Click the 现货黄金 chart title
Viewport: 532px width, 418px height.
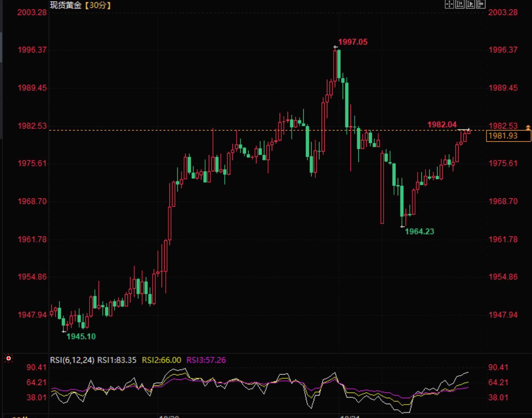[66, 5]
